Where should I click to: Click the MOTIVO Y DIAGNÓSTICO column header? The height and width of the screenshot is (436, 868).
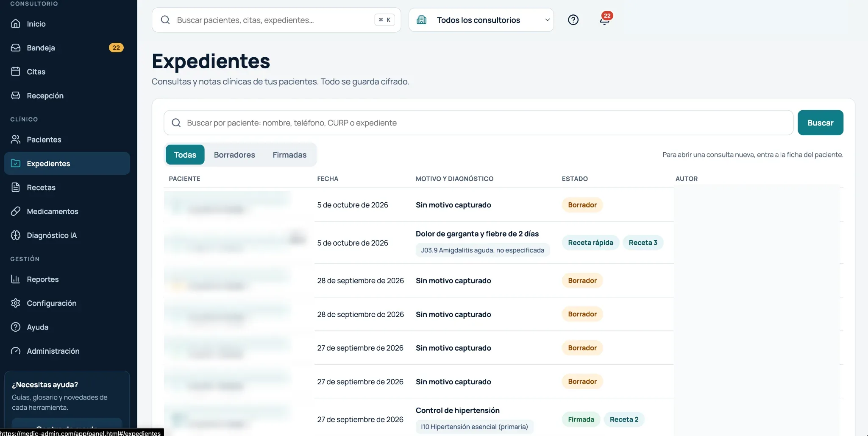point(454,179)
